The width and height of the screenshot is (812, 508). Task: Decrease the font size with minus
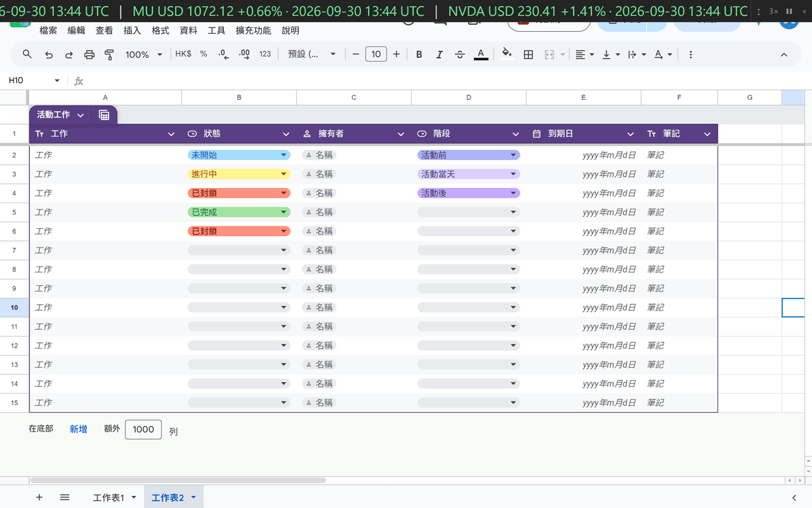pos(356,55)
